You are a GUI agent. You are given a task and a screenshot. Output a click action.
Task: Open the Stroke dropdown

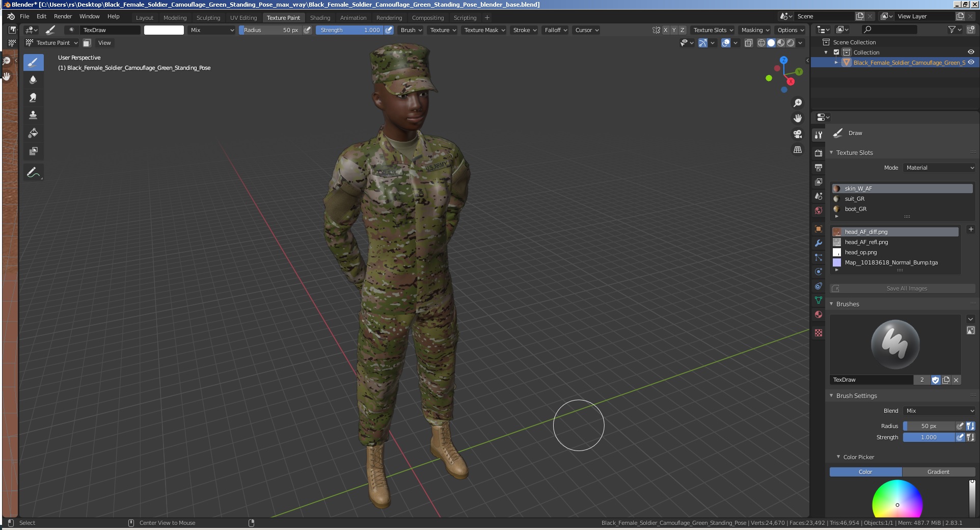(525, 30)
